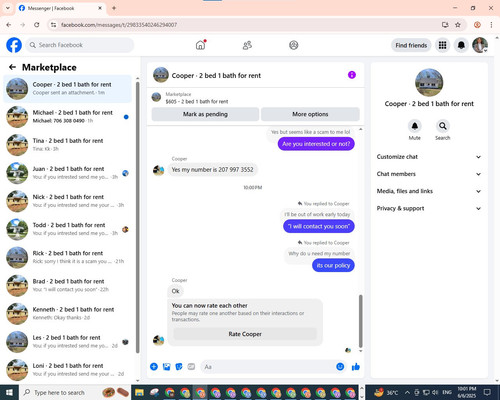Click the Marketplace $605 listing link
The image size is (500, 400).
[x=197, y=101]
